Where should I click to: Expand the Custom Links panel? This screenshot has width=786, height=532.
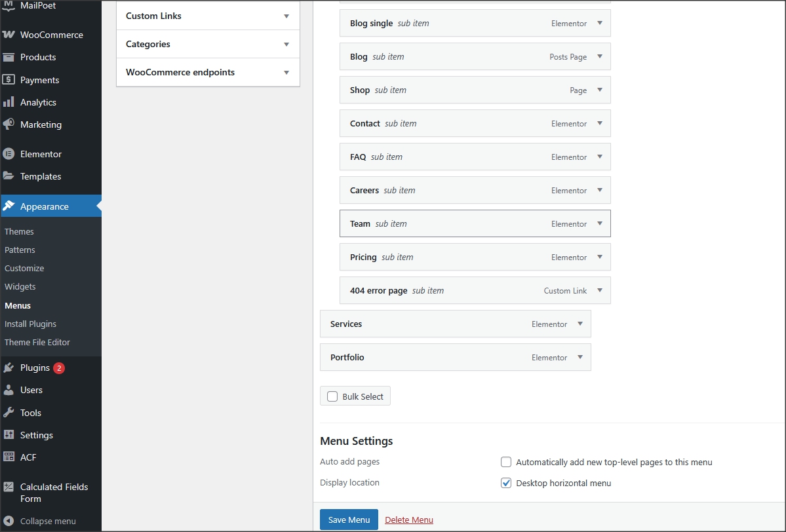[286, 16]
